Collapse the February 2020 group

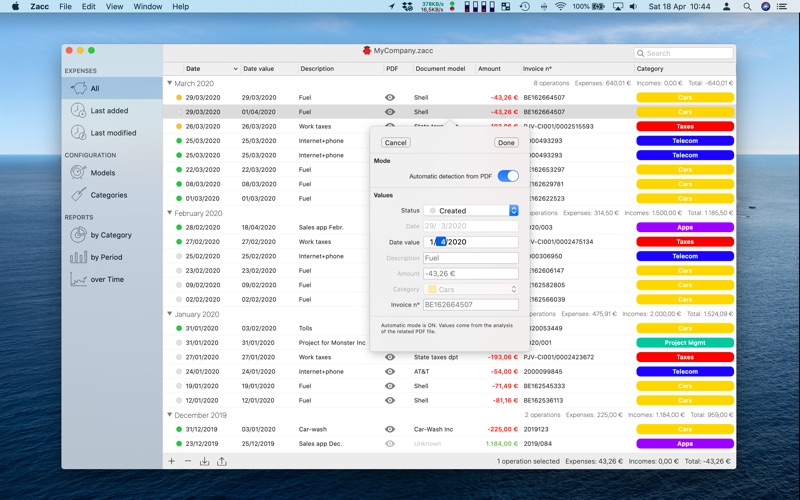click(x=170, y=213)
